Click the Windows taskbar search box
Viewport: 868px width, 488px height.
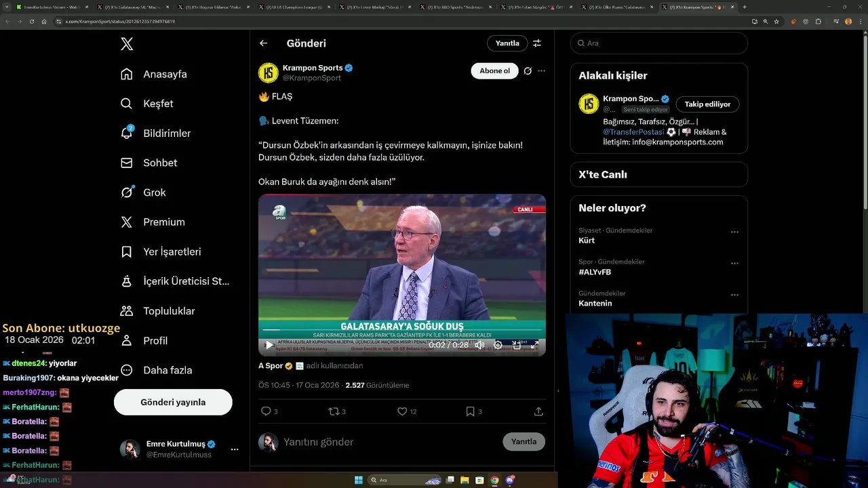[406, 480]
